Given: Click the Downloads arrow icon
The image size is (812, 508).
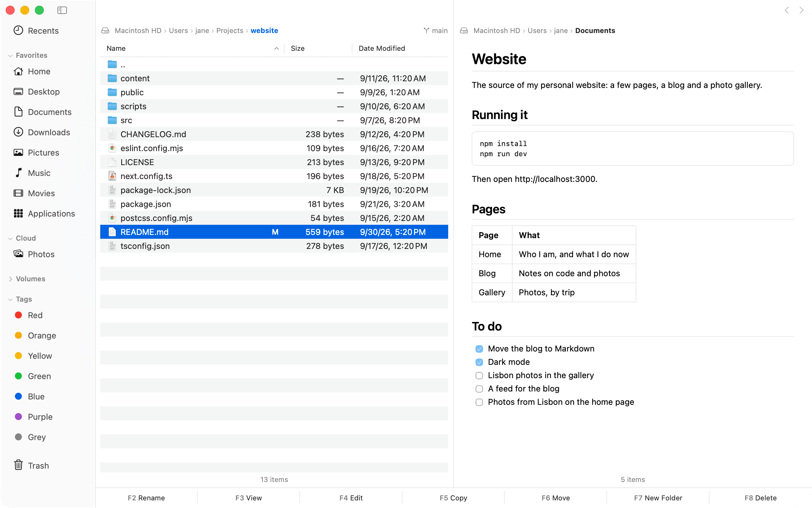Looking at the screenshot, I should (x=18, y=132).
